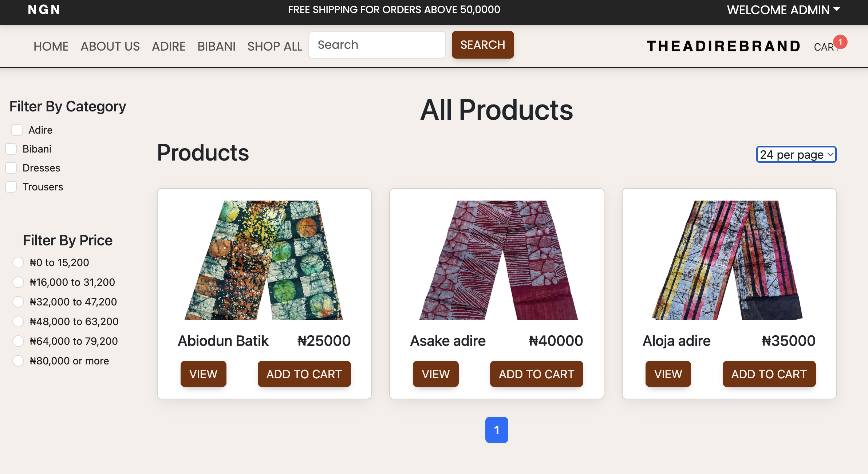Navigate to the About Us page
The height and width of the screenshot is (474, 868).
(x=110, y=46)
